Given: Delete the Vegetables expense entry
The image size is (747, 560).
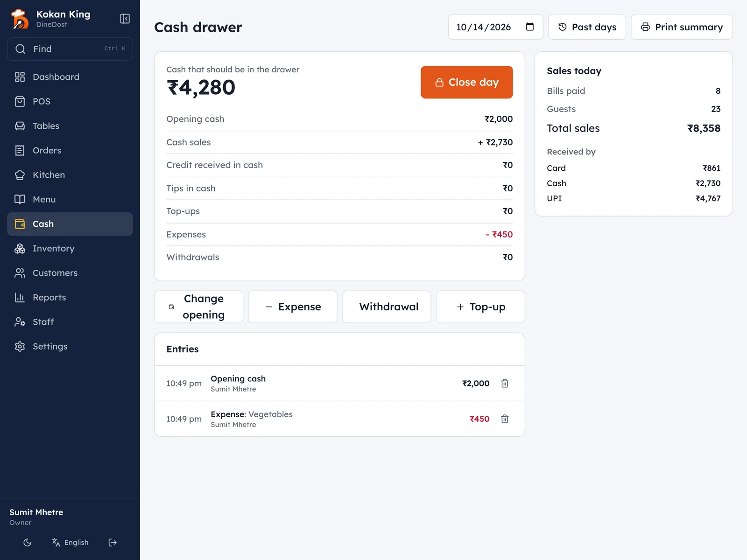Looking at the screenshot, I should point(505,419).
